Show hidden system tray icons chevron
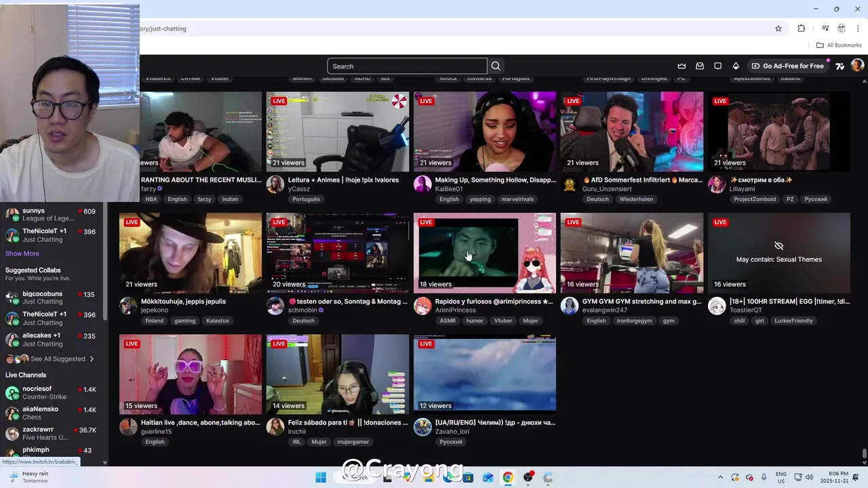 pyautogui.click(x=720, y=477)
